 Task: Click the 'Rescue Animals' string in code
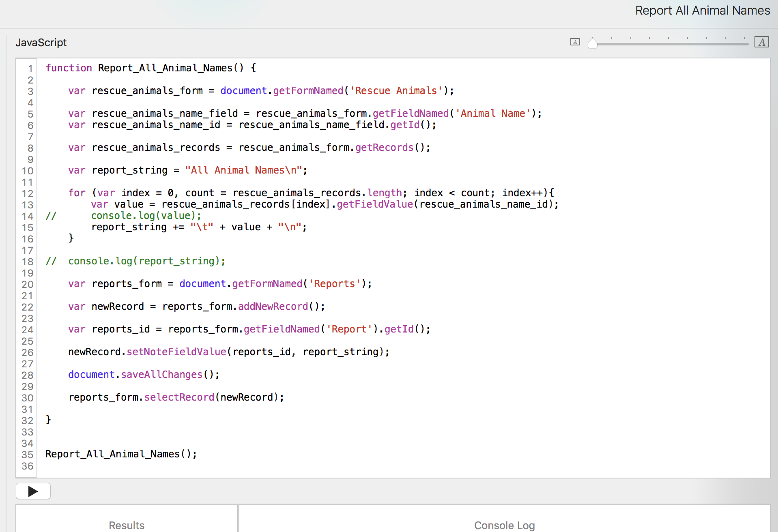coord(396,91)
